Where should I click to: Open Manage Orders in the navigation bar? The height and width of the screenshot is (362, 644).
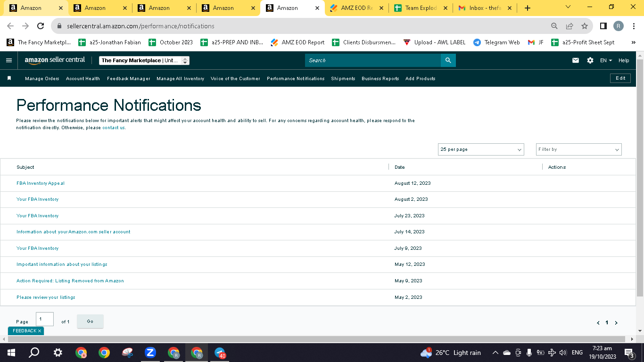(x=42, y=79)
